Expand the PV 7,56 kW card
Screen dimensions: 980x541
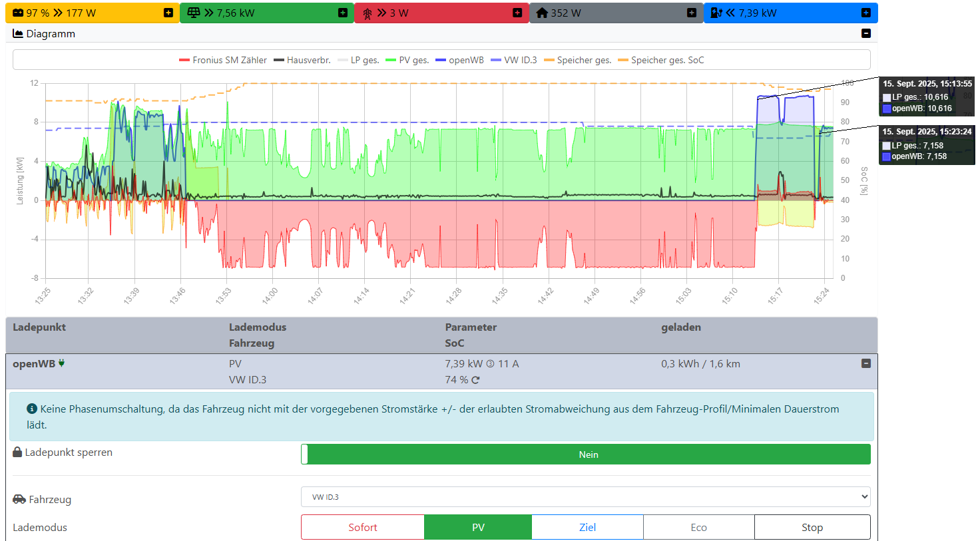coord(343,13)
